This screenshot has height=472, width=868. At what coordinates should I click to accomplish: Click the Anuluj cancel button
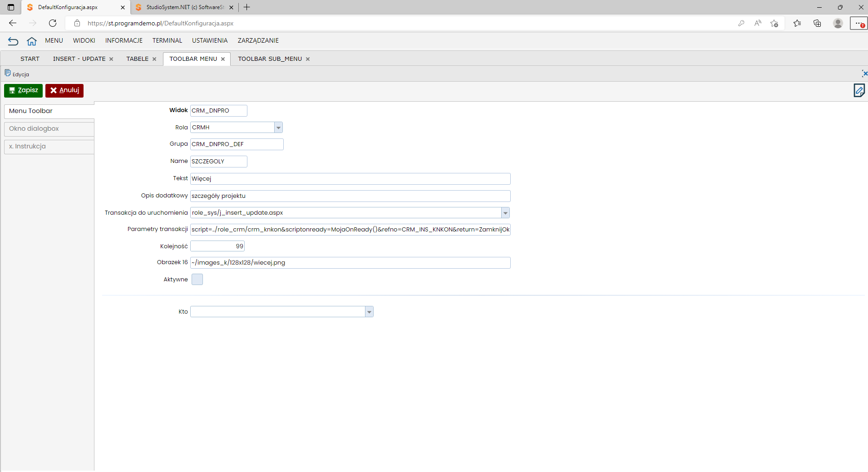(x=64, y=90)
